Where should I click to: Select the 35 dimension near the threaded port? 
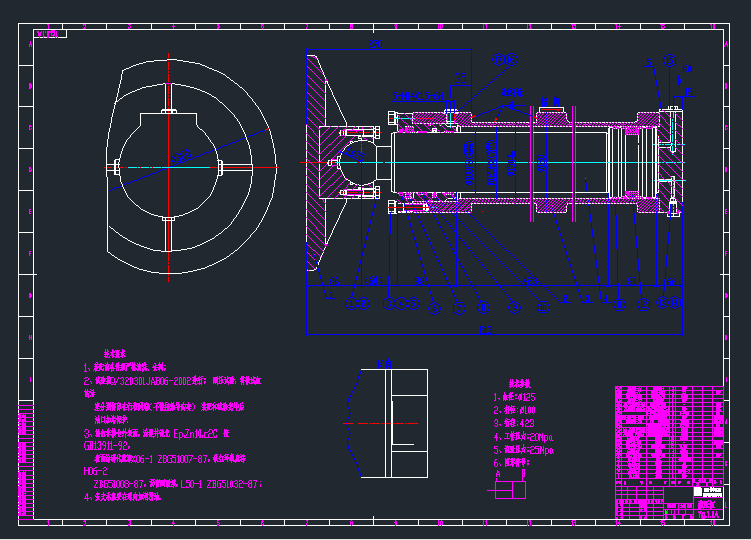pyautogui.click(x=460, y=79)
